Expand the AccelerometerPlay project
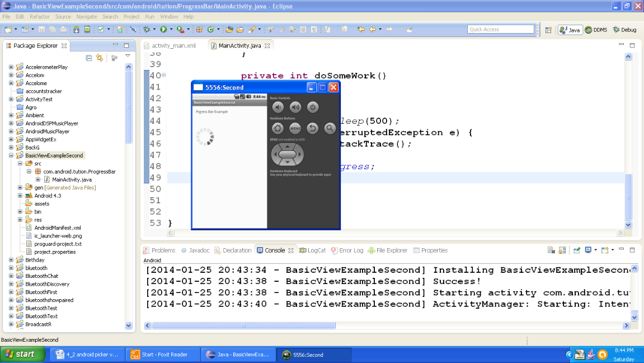Viewport: 644px width, 363px height. [x=11, y=67]
